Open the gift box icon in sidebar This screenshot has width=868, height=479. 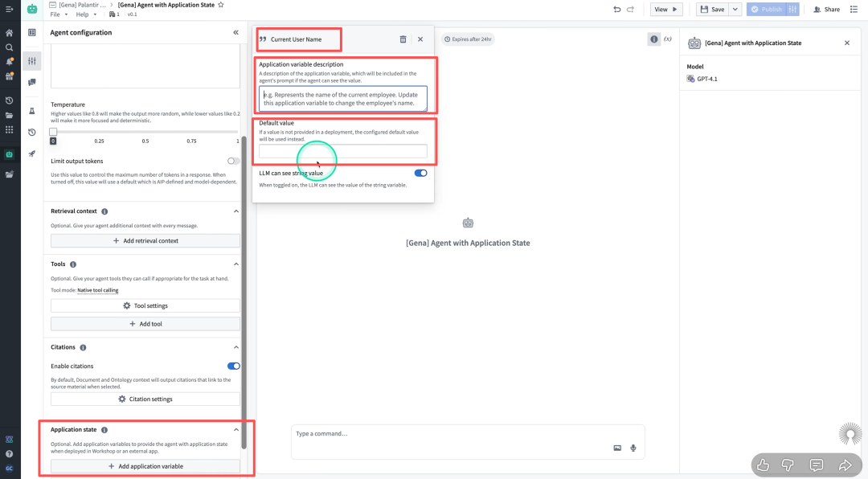pyautogui.click(x=9, y=76)
